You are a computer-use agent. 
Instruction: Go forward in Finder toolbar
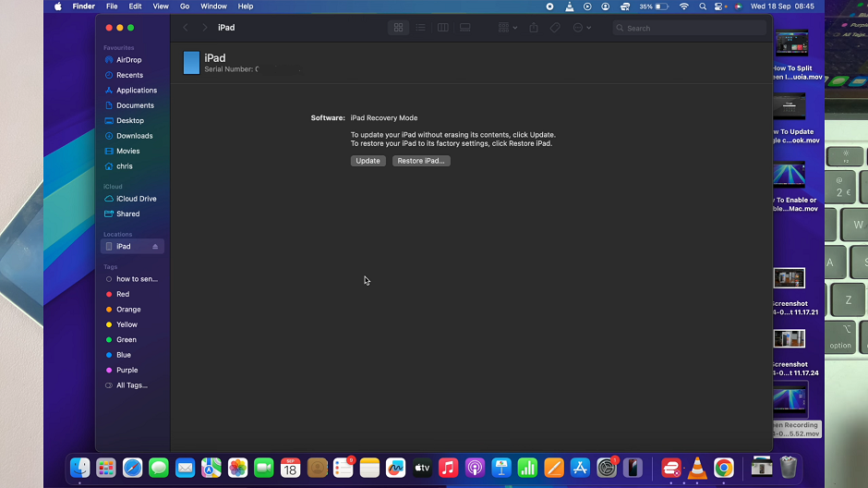coord(204,28)
